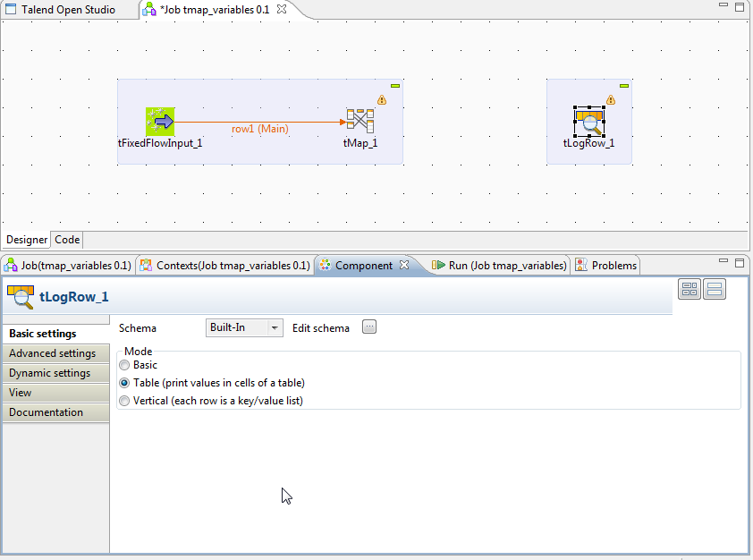753x560 pixels.
Task: Open the Contexts(Job tmap_variables 0.1) tab
Action: (225, 266)
